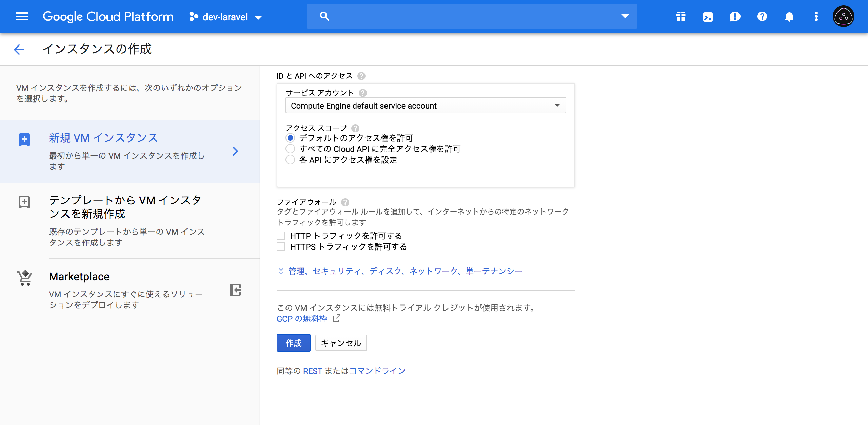Open the send feedback icon
Image resolution: width=868 pixels, height=425 pixels.
point(735,16)
